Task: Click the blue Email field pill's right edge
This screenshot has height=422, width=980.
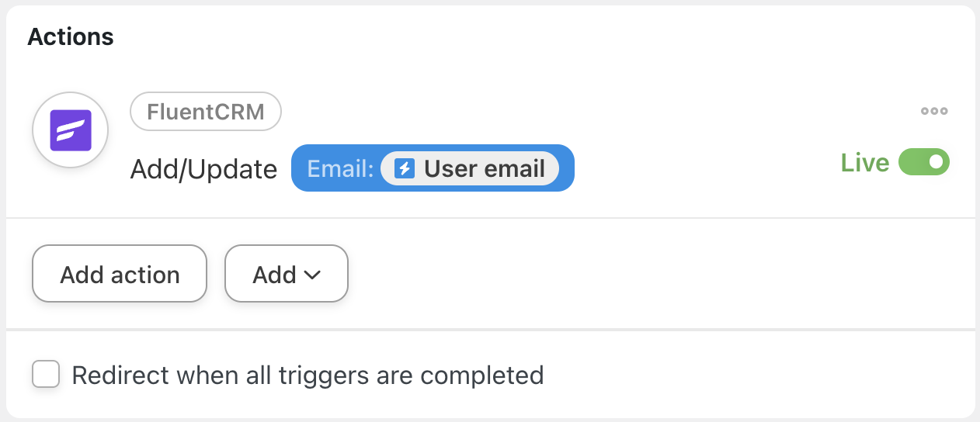Action: click(x=568, y=168)
